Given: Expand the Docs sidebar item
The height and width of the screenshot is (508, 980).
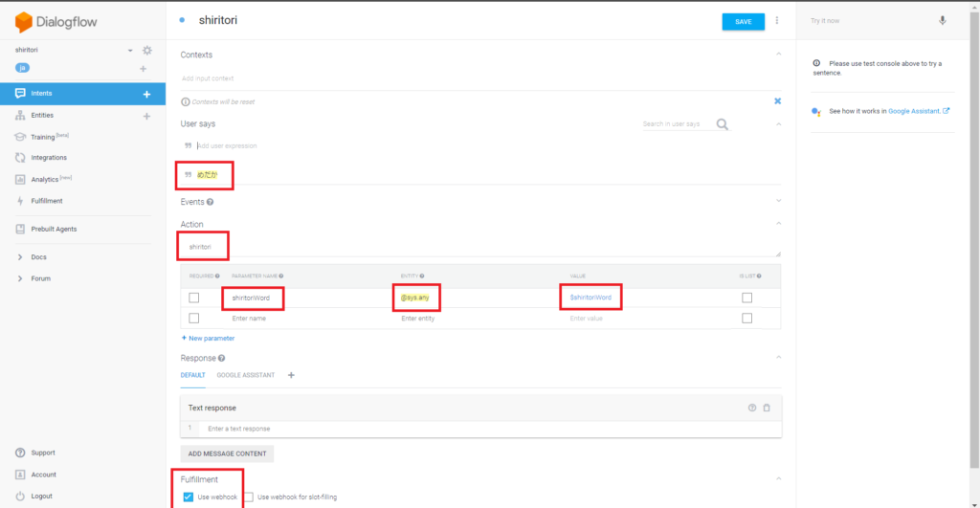Looking at the screenshot, I should point(20,257).
